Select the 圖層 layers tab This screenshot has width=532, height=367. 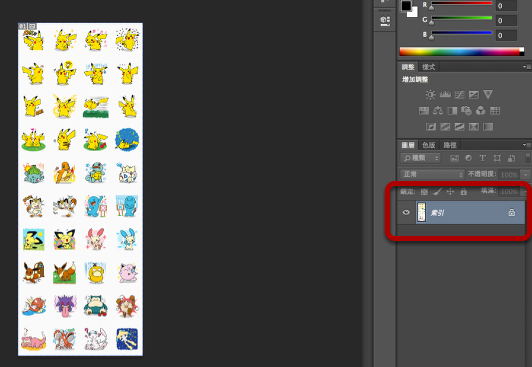coord(408,145)
